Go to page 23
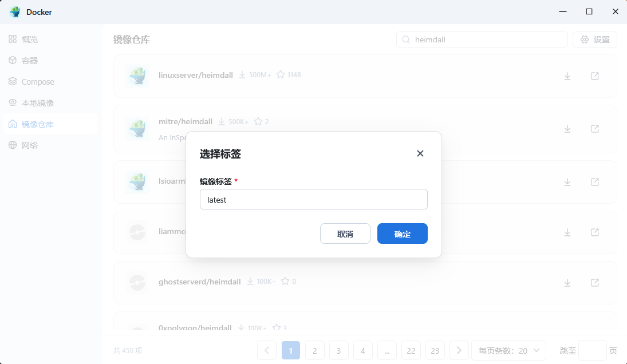 pyautogui.click(x=435, y=350)
